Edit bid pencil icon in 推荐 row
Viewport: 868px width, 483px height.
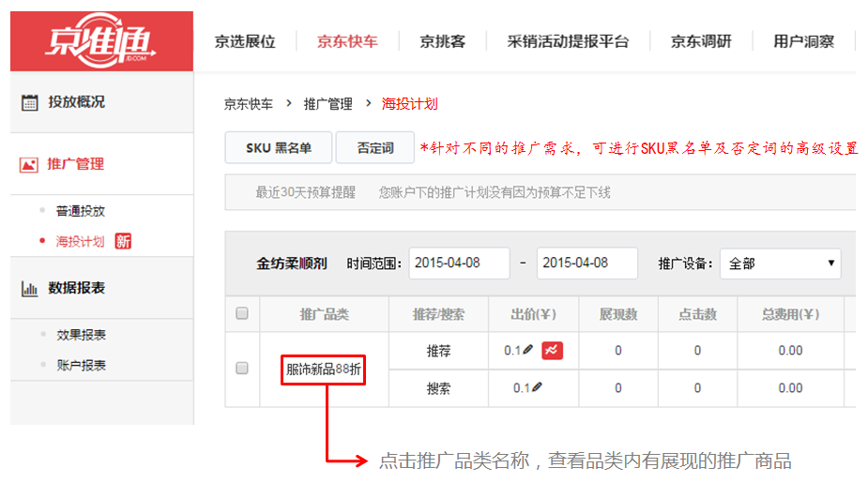527,350
